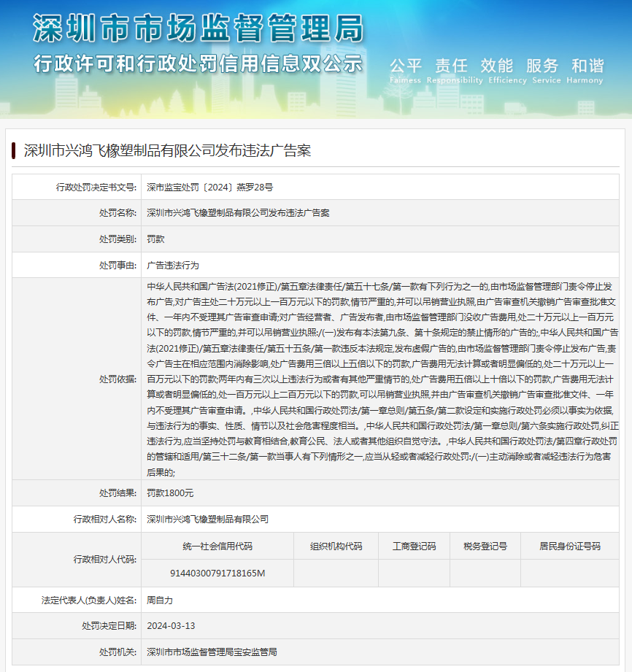Click the case name value in the 处罚名称 row
This screenshot has height=672, width=632.
tap(238, 213)
